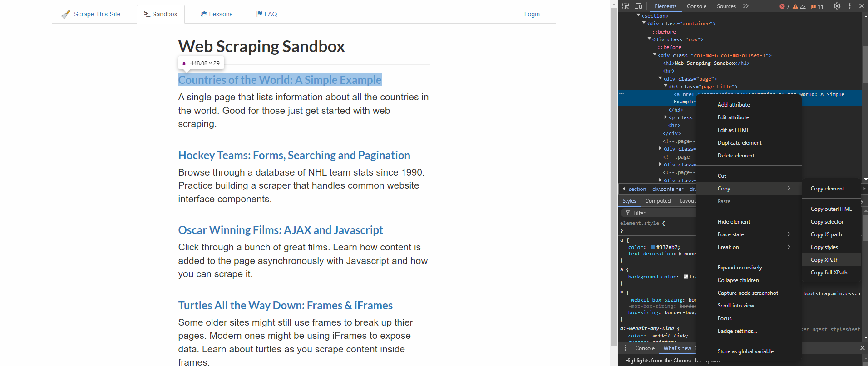This screenshot has width=868, height=366.
Task: Open the three-dot DevTools menu
Action: (x=849, y=6)
